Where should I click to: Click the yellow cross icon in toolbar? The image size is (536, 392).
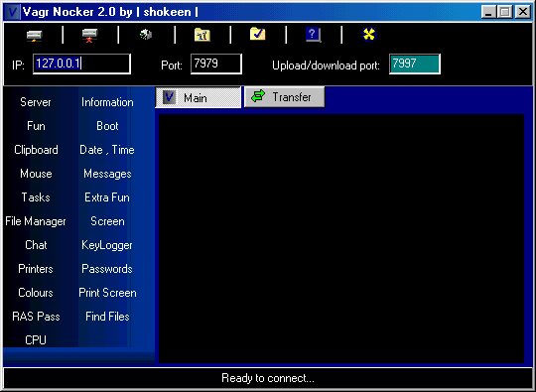[369, 34]
